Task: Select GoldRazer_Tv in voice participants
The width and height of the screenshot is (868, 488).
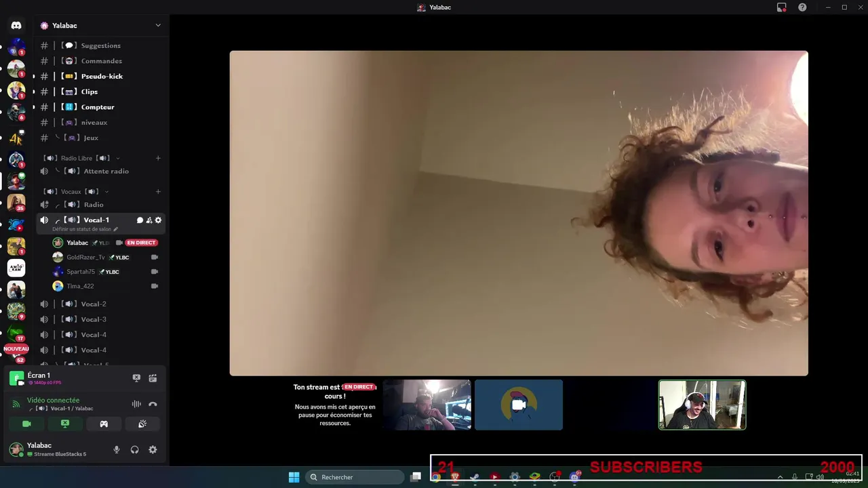Action: [105, 258]
